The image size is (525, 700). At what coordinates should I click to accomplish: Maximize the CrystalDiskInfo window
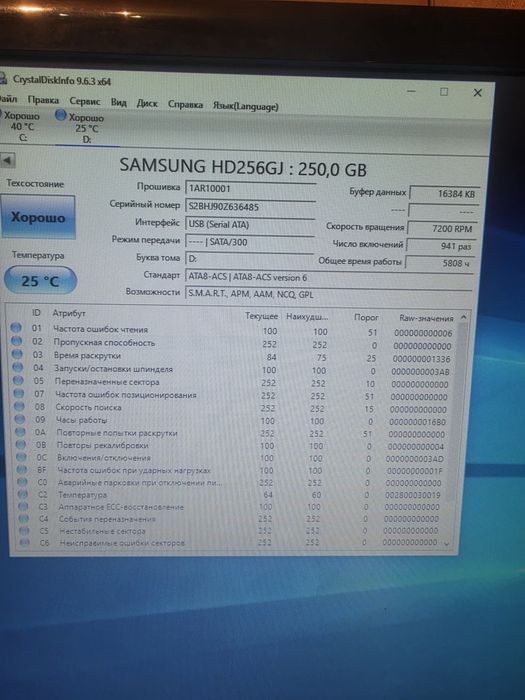pyautogui.click(x=444, y=92)
